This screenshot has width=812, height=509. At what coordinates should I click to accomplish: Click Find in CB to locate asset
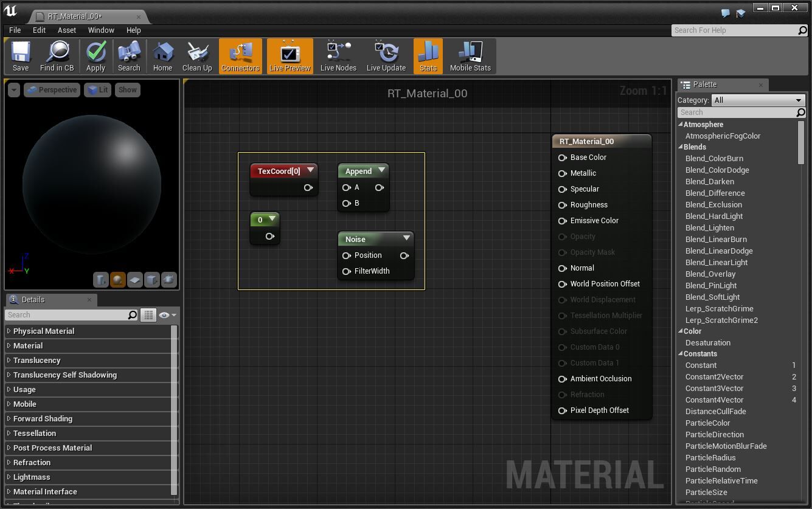click(57, 56)
